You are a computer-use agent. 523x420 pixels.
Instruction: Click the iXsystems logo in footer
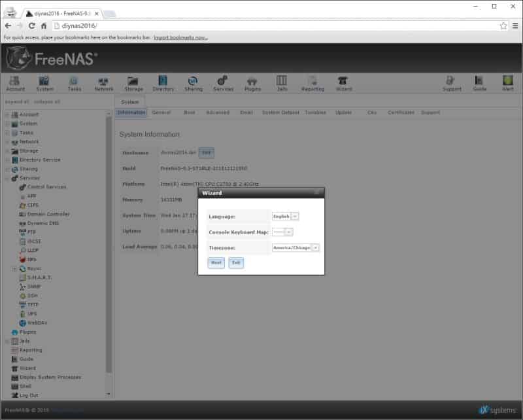[x=498, y=410]
